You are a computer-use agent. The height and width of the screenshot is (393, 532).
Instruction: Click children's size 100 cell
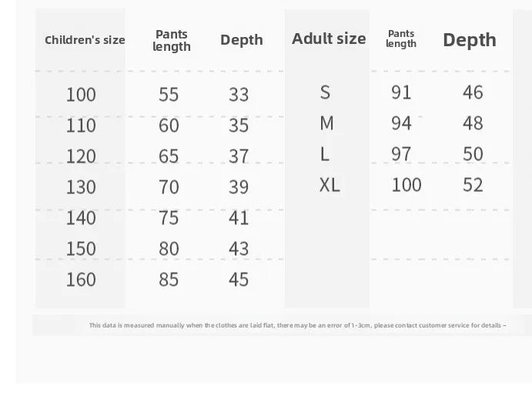coord(81,95)
